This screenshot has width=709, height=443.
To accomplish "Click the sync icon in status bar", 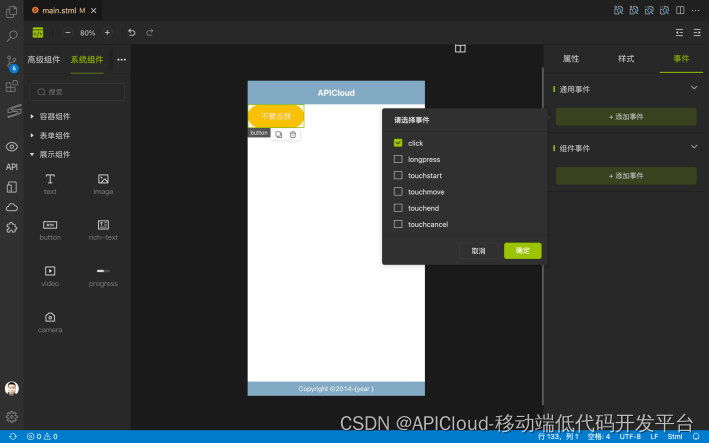I will point(13,436).
